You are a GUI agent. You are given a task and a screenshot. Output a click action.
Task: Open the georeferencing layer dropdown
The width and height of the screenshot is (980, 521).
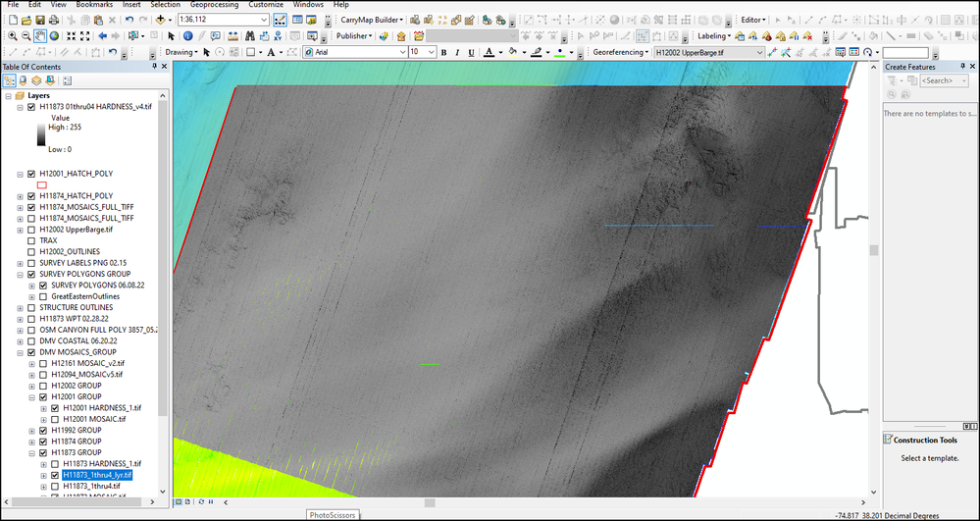[758, 52]
